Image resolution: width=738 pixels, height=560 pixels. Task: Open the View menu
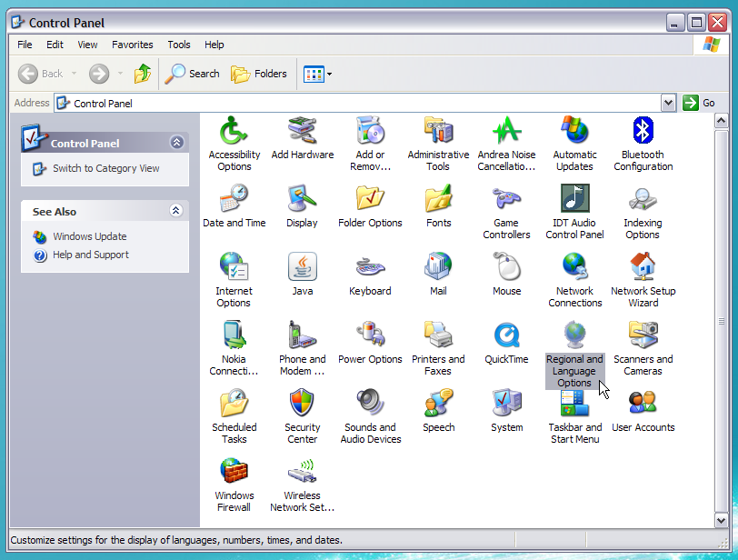point(87,45)
